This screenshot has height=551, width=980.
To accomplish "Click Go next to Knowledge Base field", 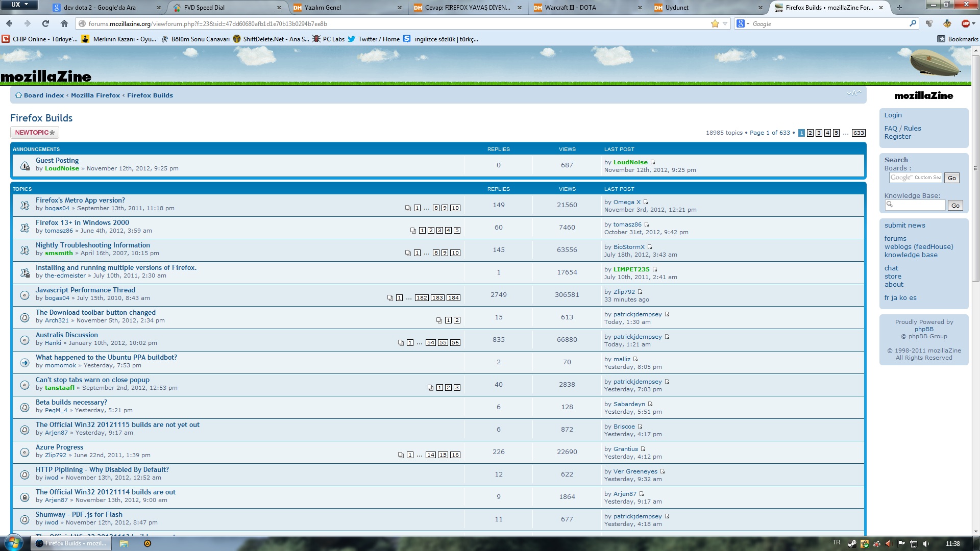I will (955, 206).
